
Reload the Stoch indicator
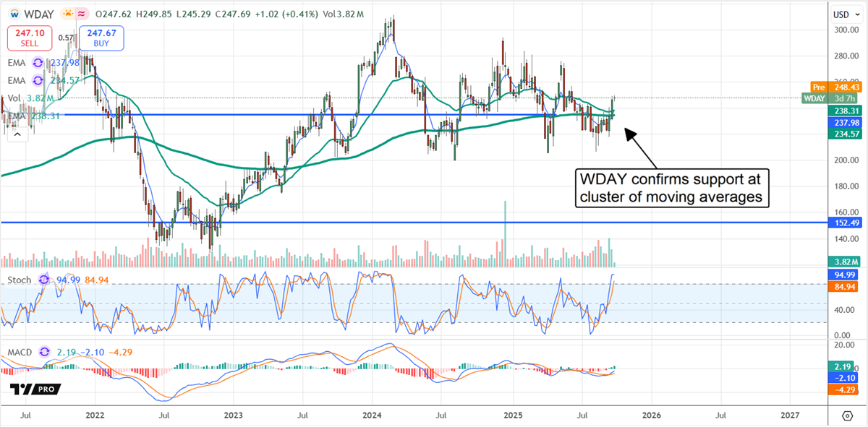click(43, 280)
